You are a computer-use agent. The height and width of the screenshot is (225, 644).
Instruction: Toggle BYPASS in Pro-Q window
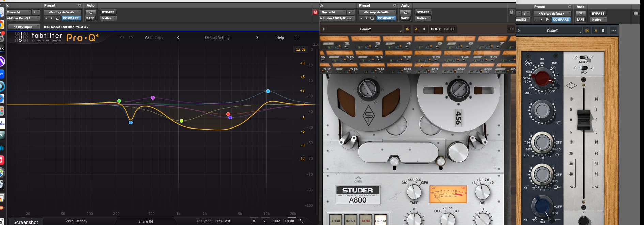tap(108, 12)
